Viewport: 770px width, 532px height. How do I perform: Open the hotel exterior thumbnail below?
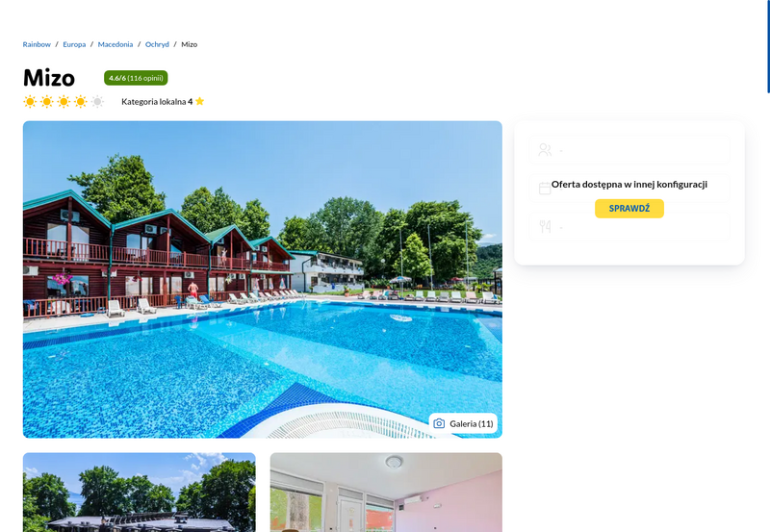point(139,493)
